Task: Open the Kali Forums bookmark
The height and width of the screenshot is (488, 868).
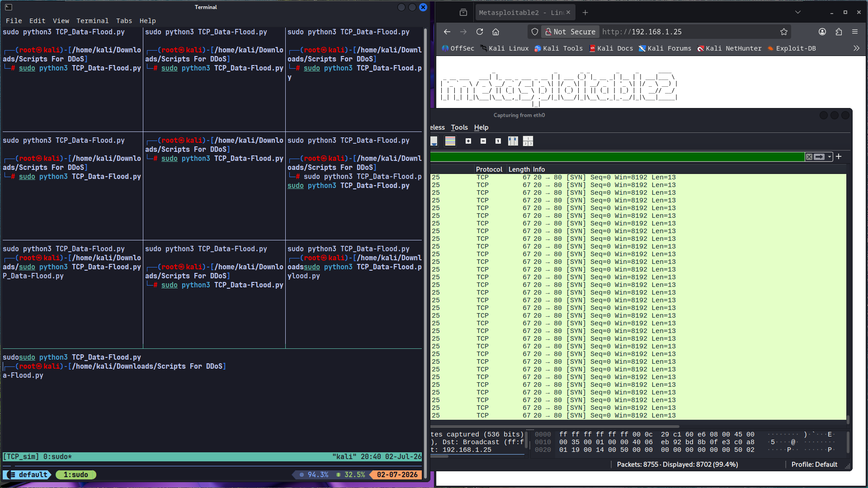Action: point(665,48)
